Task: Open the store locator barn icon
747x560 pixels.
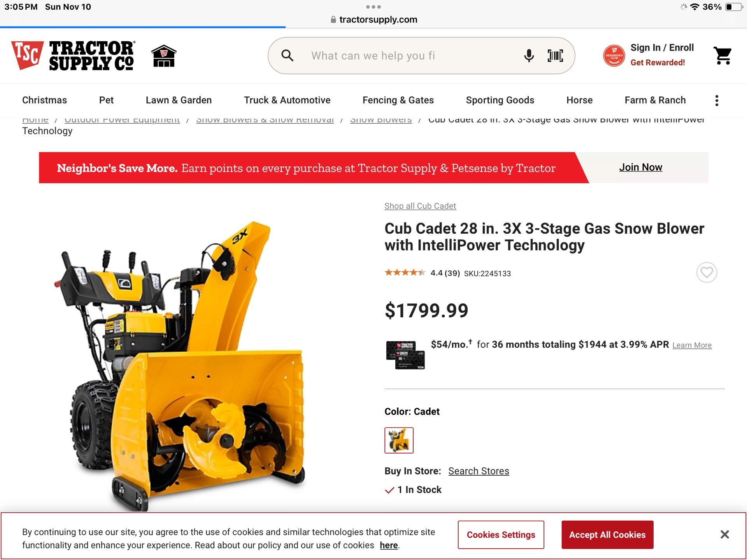Action: pos(164,56)
